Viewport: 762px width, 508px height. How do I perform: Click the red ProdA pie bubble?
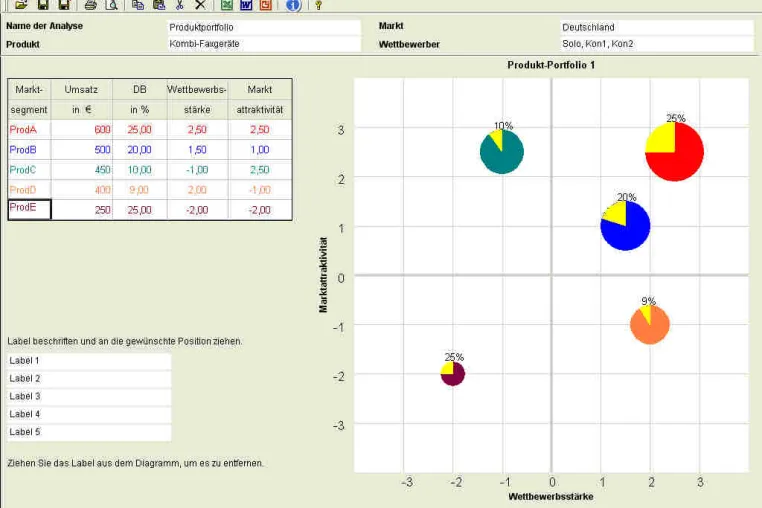[675, 152]
